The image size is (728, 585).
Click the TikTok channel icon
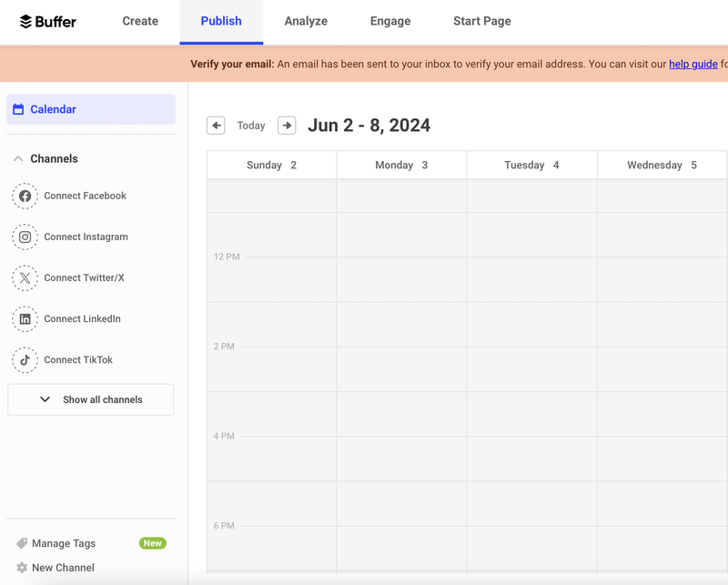(x=25, y=359)
